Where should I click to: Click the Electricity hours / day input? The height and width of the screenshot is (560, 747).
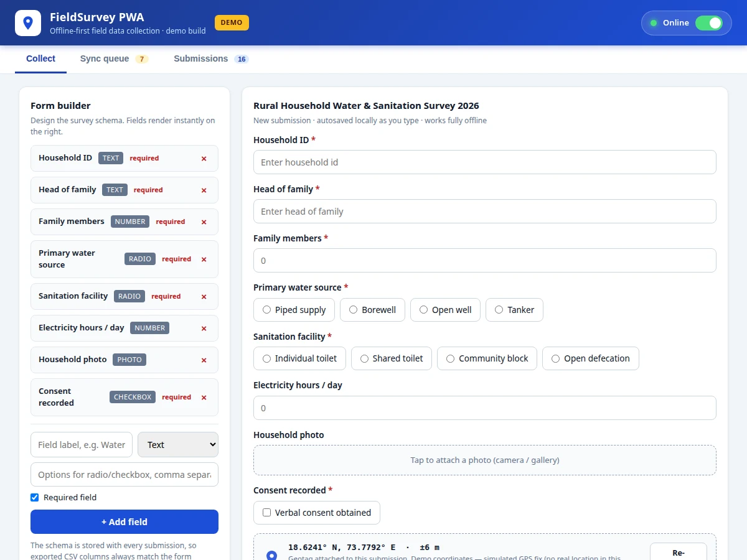pyautogui.click(x=485, y=408)
